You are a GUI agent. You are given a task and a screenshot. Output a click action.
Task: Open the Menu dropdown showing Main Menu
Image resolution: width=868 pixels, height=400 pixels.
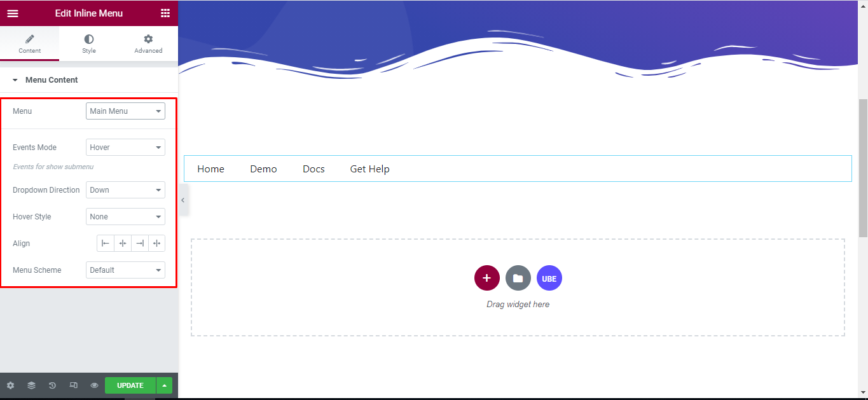[x=125, y=111]
